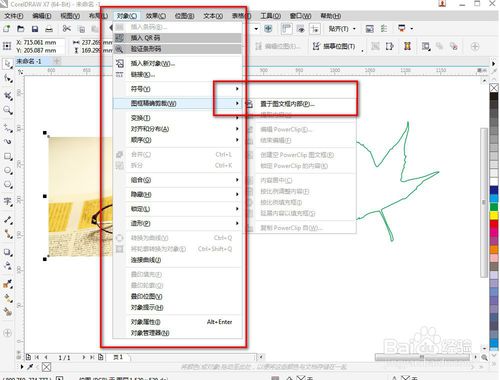500x380 pixels.
Task: Select the Text tool in toolbox
Action: coord(8,201)
